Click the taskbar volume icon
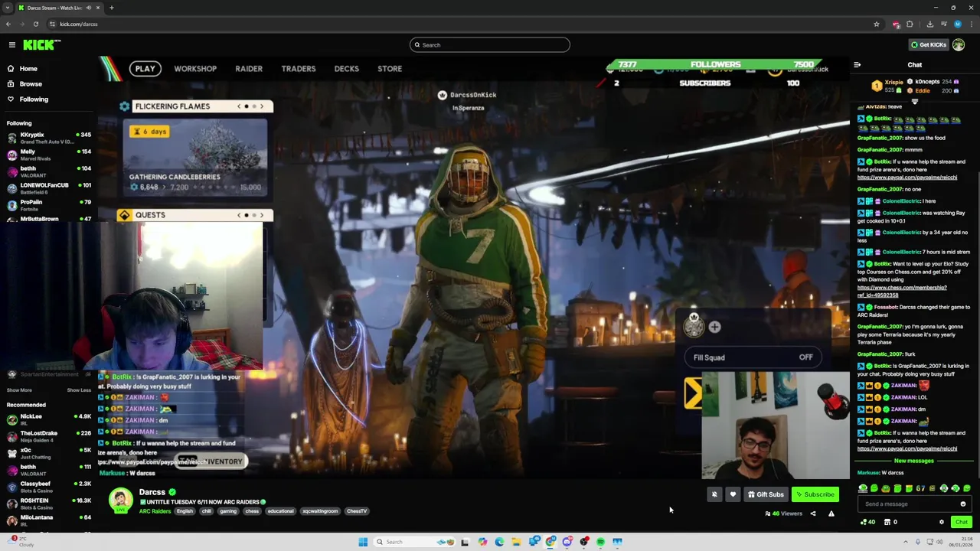The width and height of the screenshot is (980, 551). 939,542
